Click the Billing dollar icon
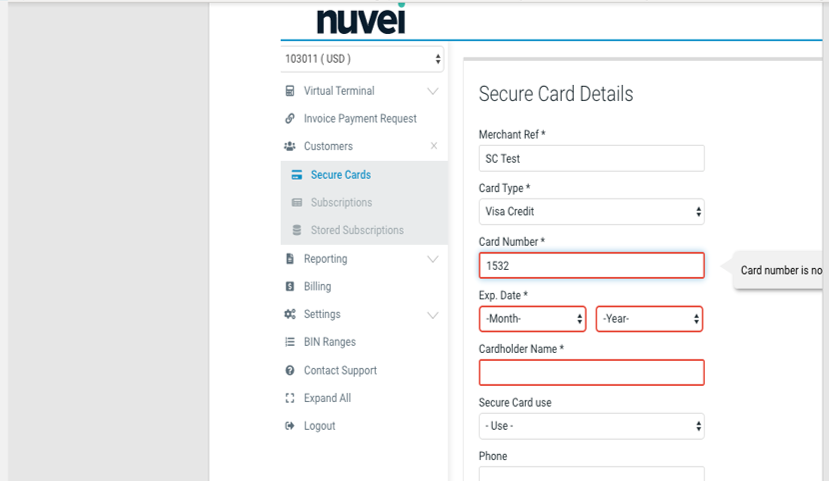Viewport: 829px width, 481px height. (x=290, y=286)
